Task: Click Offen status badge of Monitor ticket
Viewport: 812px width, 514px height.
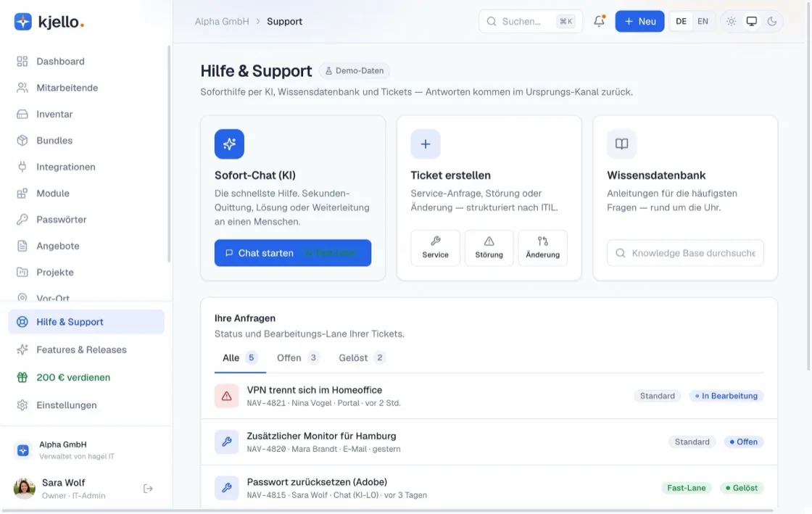Action: tap(744, 442)
